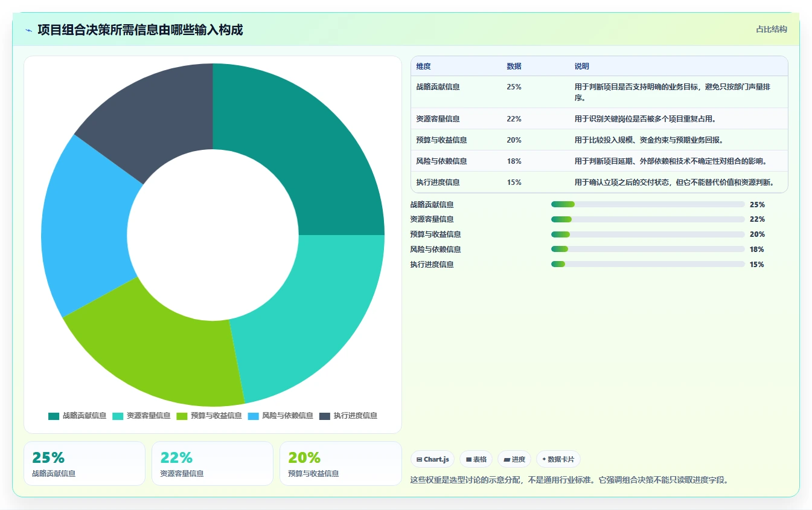Select the 预算与收益信息 table row name
The image size is (812, 510).
coord(441,140)
